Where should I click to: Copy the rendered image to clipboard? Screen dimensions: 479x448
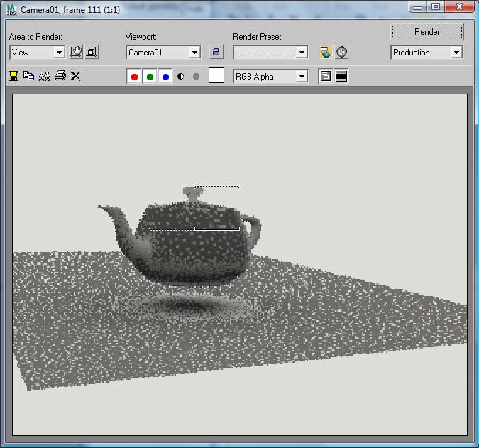pos(28,76)
